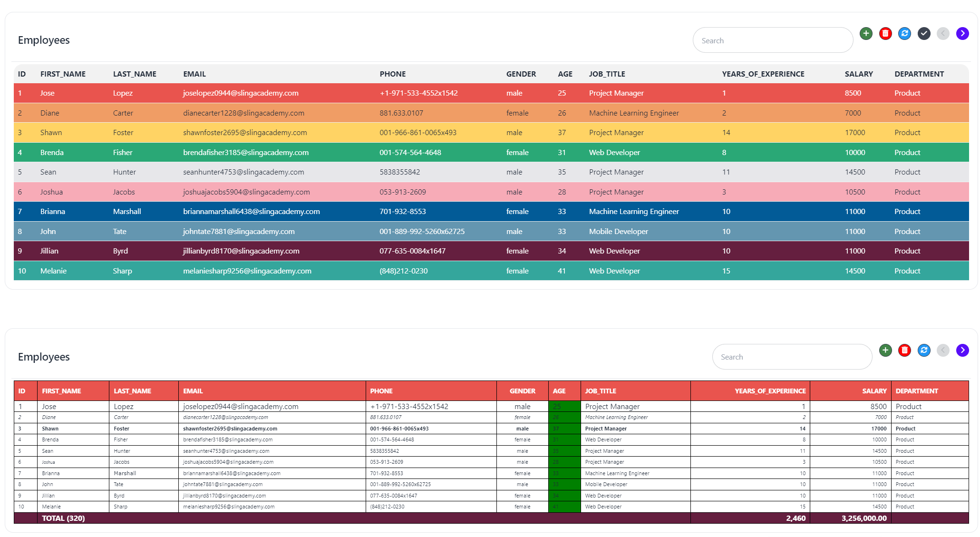This screenshot has width=980, height=537.
Task: Click the red delete icon in bottom table
Action: [x=904, y=350]
